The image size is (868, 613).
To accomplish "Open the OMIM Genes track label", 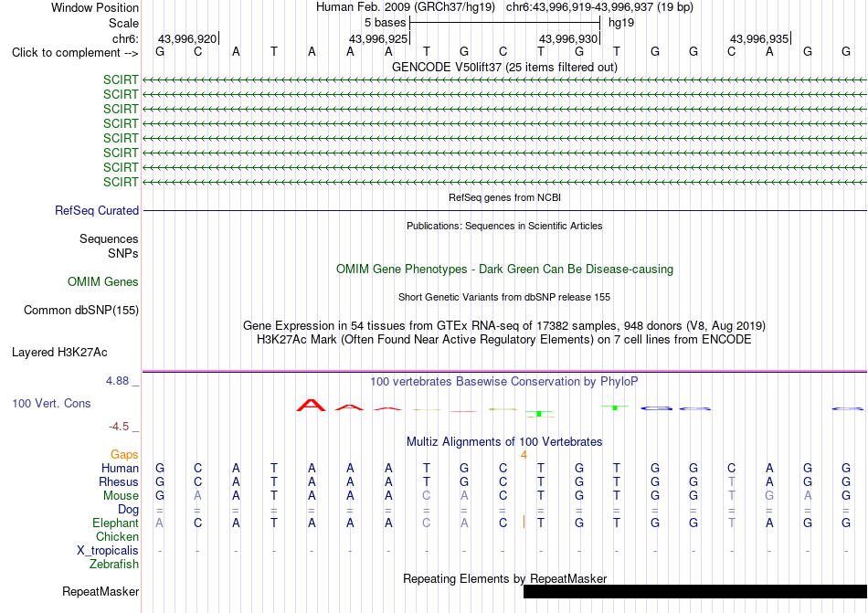I will [x=102, y=281].
